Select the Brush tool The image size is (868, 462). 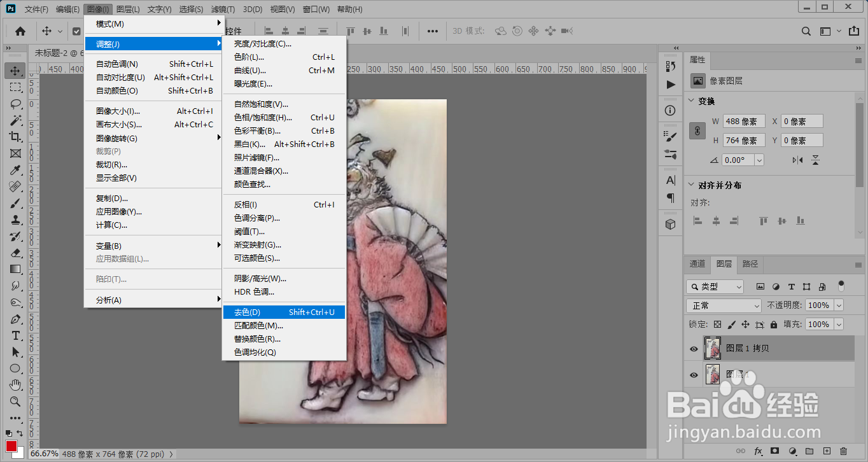(15, 203)
